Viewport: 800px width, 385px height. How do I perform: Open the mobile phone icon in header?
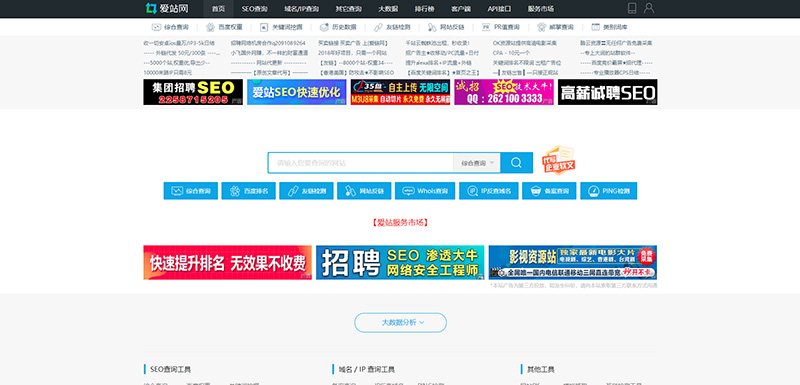632,8
